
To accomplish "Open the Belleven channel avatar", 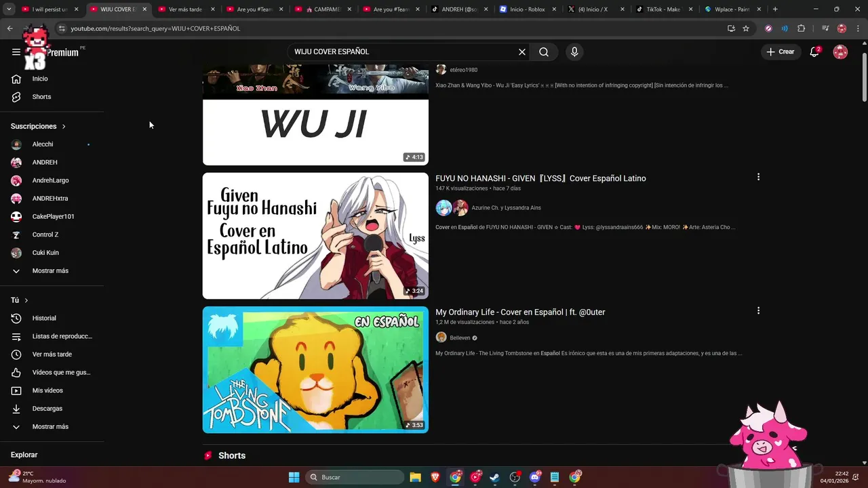I will click(x=441, y=338).
